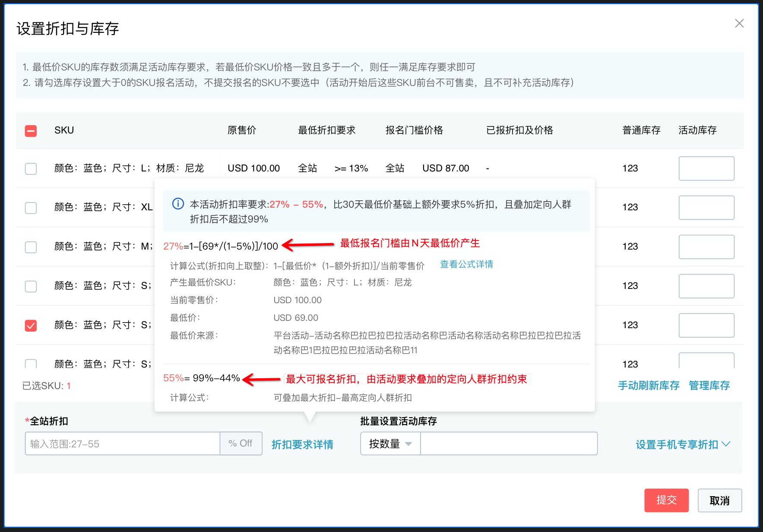Viewport: 763px width, 532px height.
Task: Open 折扣要求详情 link
Action: (x=302, y=444)
